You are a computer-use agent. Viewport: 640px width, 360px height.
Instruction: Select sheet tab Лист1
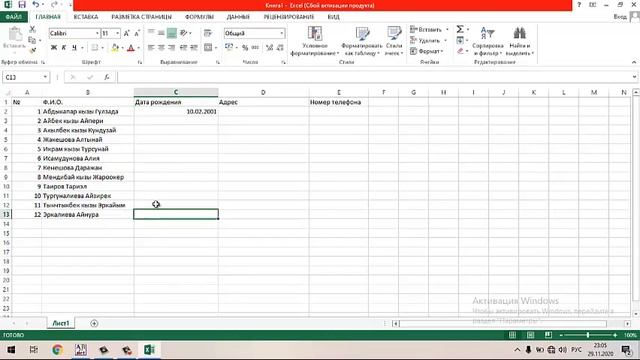point(61,323)
